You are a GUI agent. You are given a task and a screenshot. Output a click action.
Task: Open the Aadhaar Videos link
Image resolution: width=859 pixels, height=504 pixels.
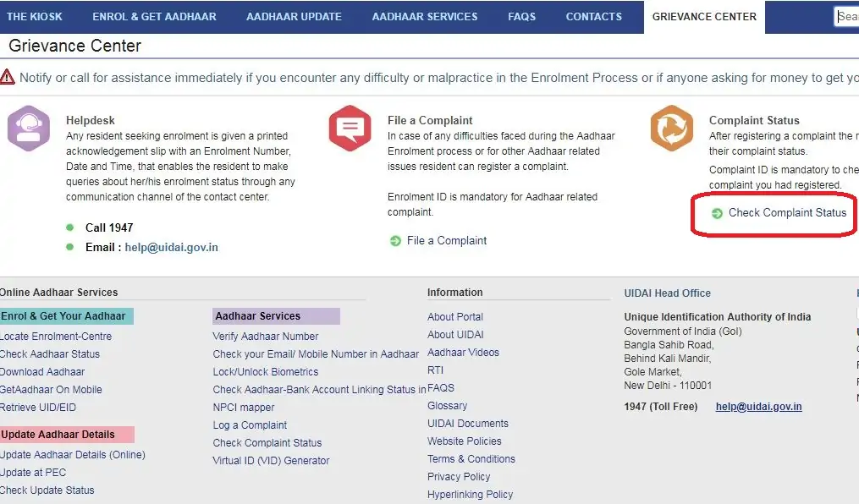pos(464,353)
